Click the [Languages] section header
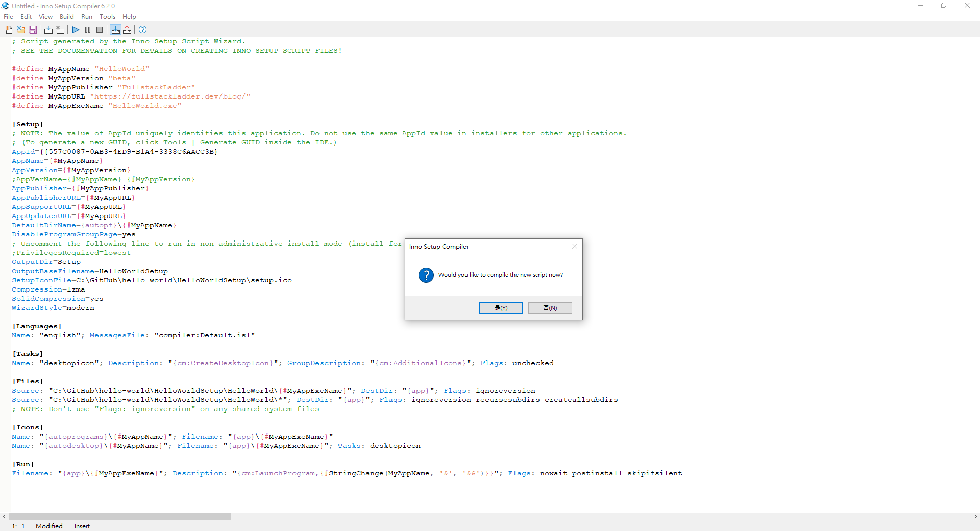The image size is (980, 531). click(x=37, y=326)
